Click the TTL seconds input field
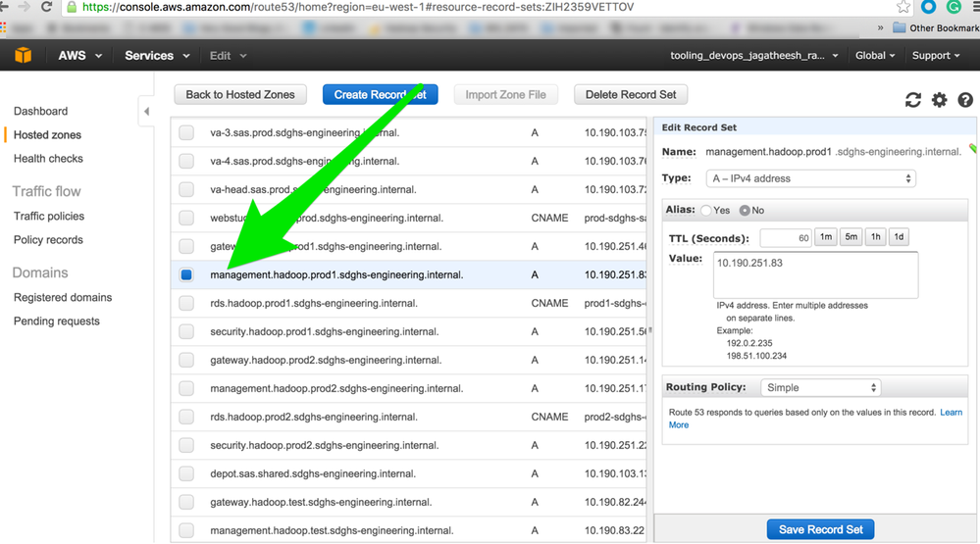The width and height of the screenshot is (980, 544). tap(786, 238)
